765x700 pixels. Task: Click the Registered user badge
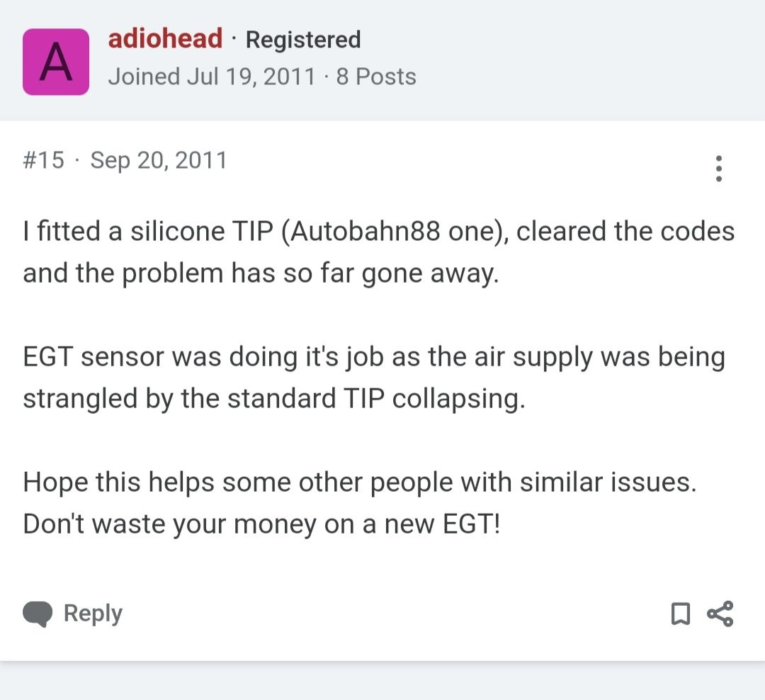coord(302,40)
